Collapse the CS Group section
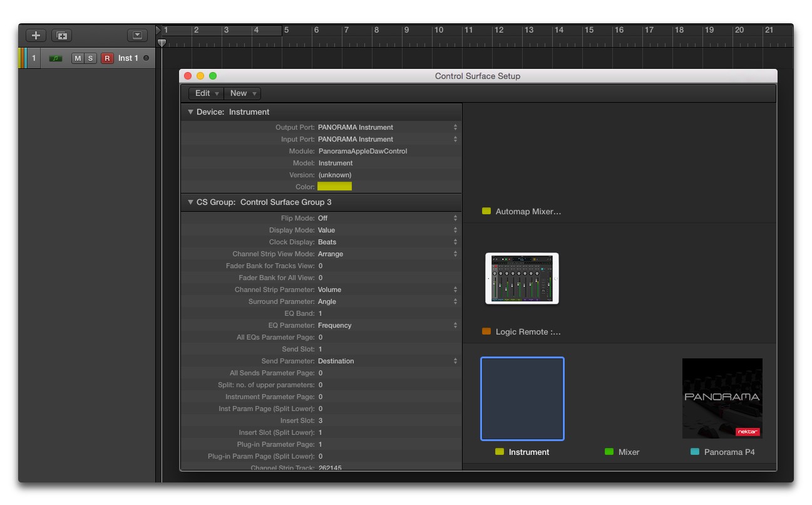The height and width of the screenshot is (505, 812). click(x=190, y=202)
